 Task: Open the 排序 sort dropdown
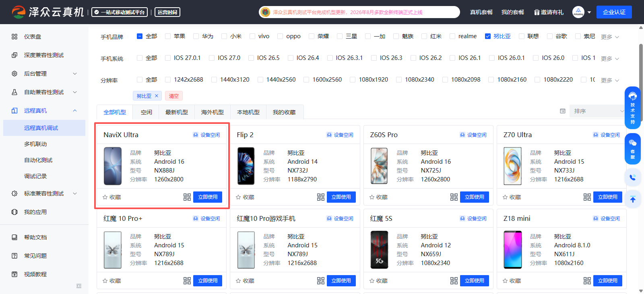tap(597, 111)
